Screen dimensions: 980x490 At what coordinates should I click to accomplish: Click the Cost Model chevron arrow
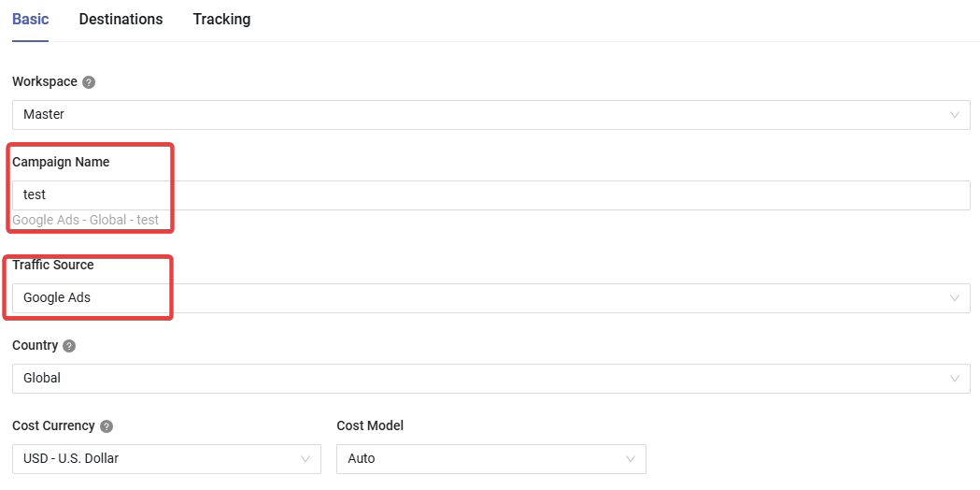coord(630,459)
